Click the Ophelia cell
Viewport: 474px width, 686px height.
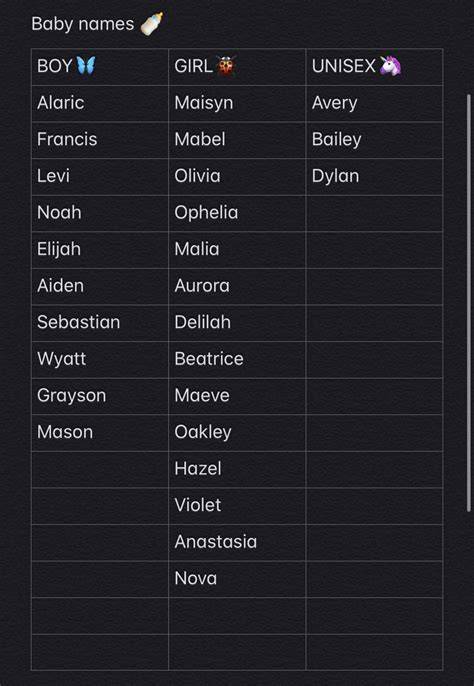tap(237, 213)
